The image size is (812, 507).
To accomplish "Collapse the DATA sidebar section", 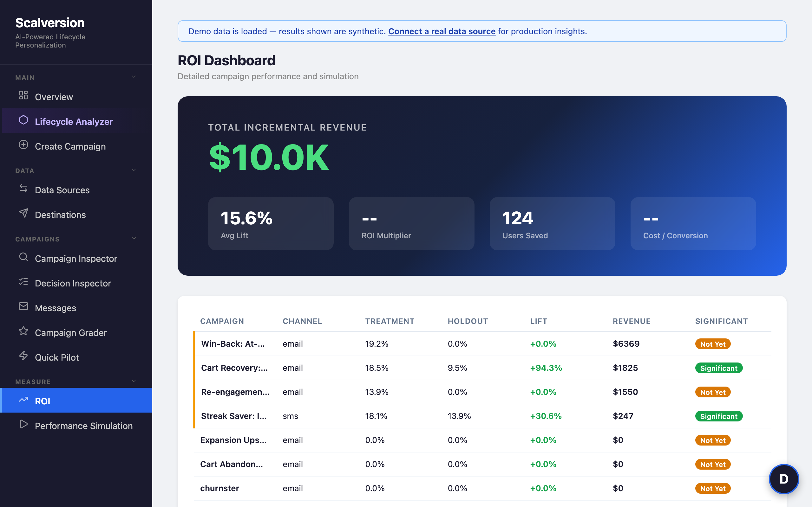I will [x=134, y=170].
